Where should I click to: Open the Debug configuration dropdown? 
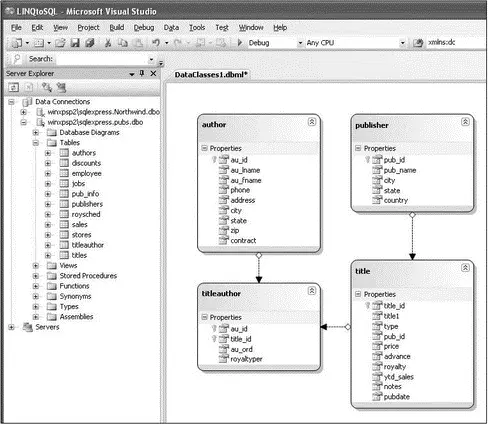pyautogui.click(x=300, y=43)
